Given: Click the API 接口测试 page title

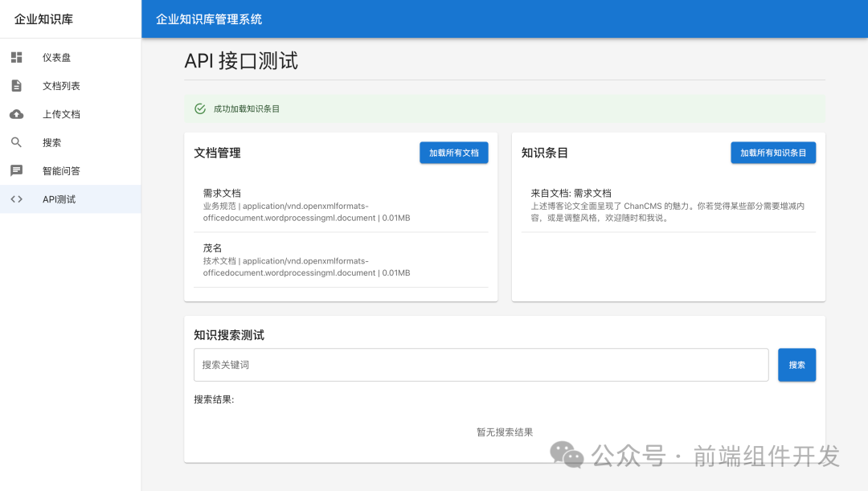Looking at the screenshot, I should (242, 60).
